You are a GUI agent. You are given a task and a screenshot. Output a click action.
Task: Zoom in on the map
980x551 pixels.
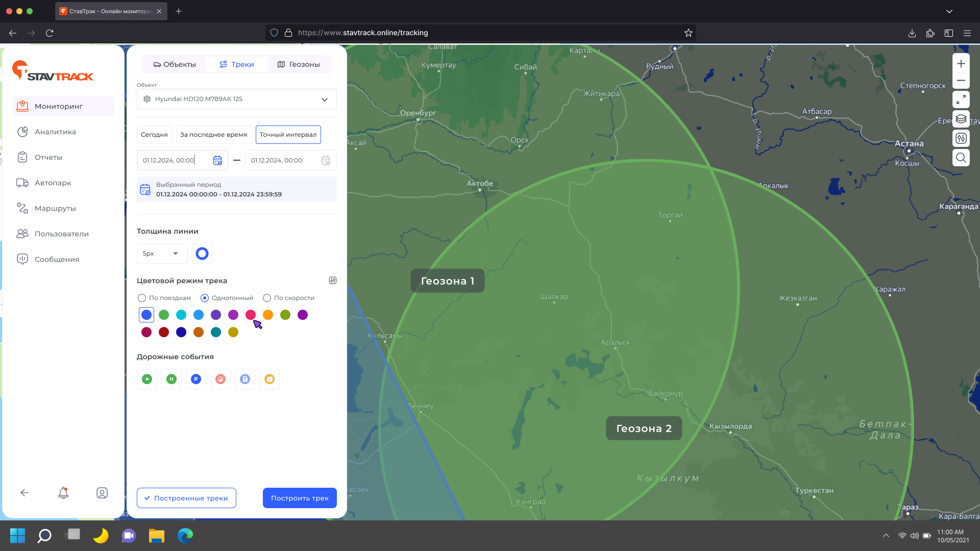(x=961, y=64)
